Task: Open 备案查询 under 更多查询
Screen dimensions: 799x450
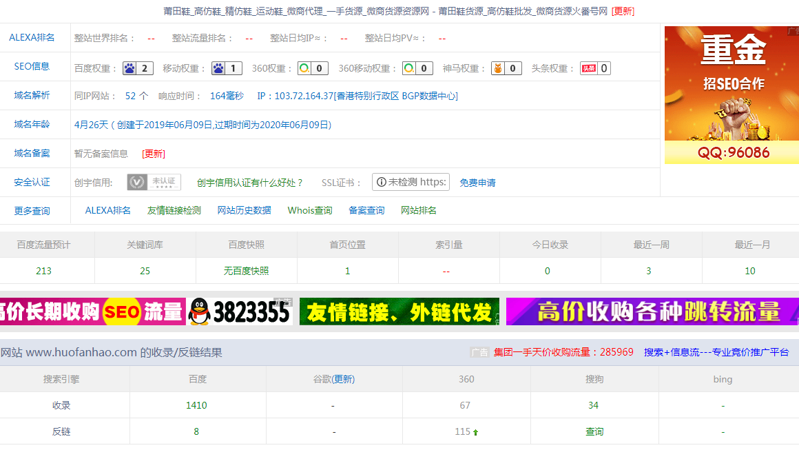Action: click(366, 210)
